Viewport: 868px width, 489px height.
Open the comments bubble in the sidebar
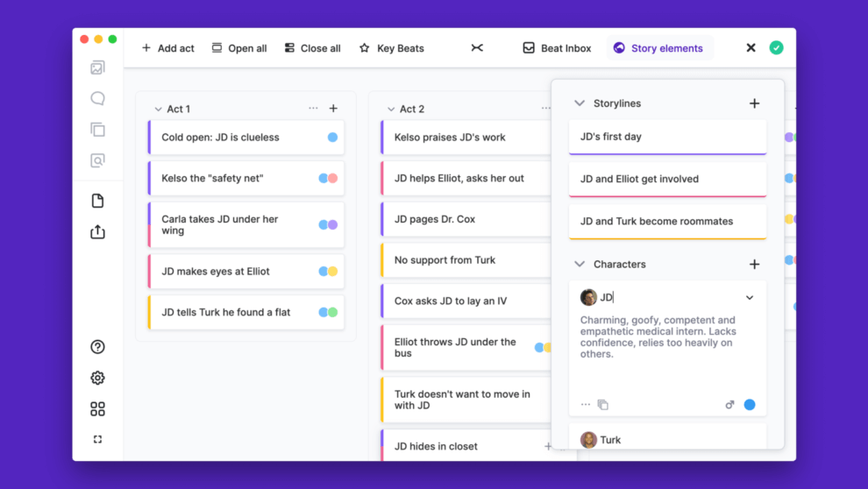97,98
